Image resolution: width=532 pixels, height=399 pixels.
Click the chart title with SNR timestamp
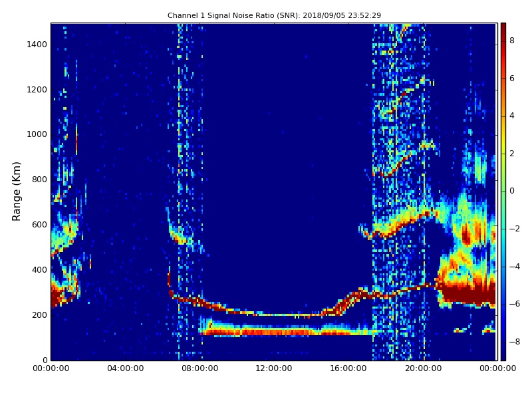tap(274, 15)
